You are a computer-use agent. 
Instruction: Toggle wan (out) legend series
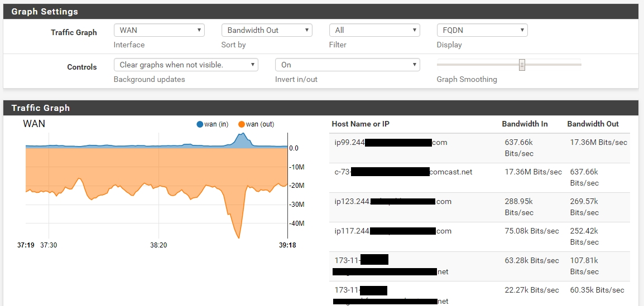coord(260,124)
